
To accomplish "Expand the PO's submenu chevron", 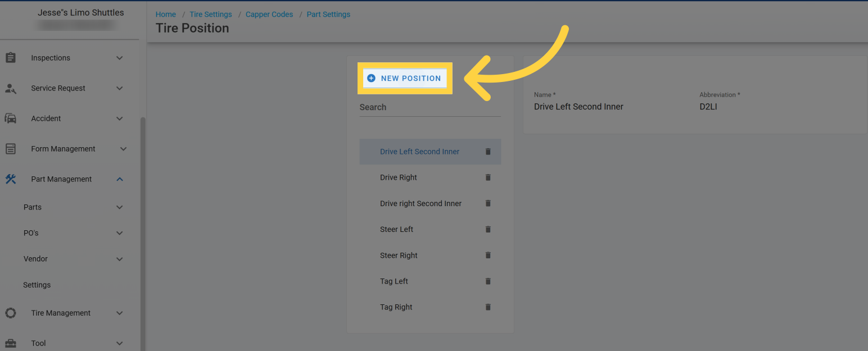I will pyautogui.click(x=119, y=233).
